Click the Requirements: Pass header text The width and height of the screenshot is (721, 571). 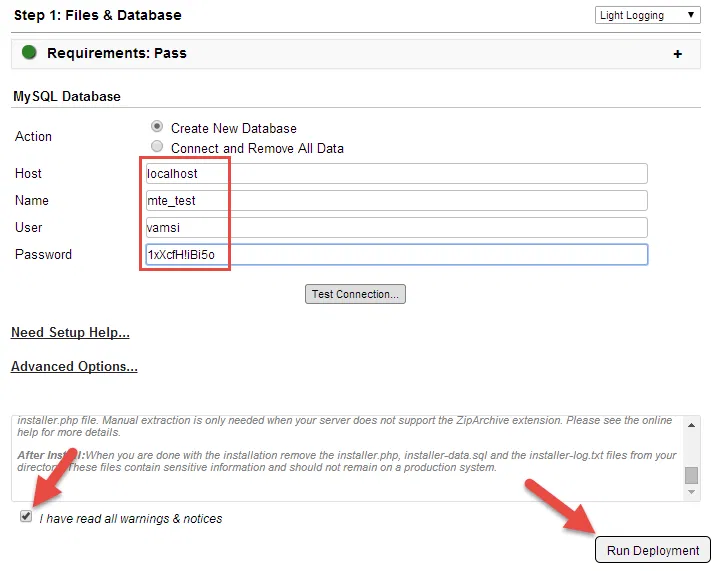pos(117,53)
